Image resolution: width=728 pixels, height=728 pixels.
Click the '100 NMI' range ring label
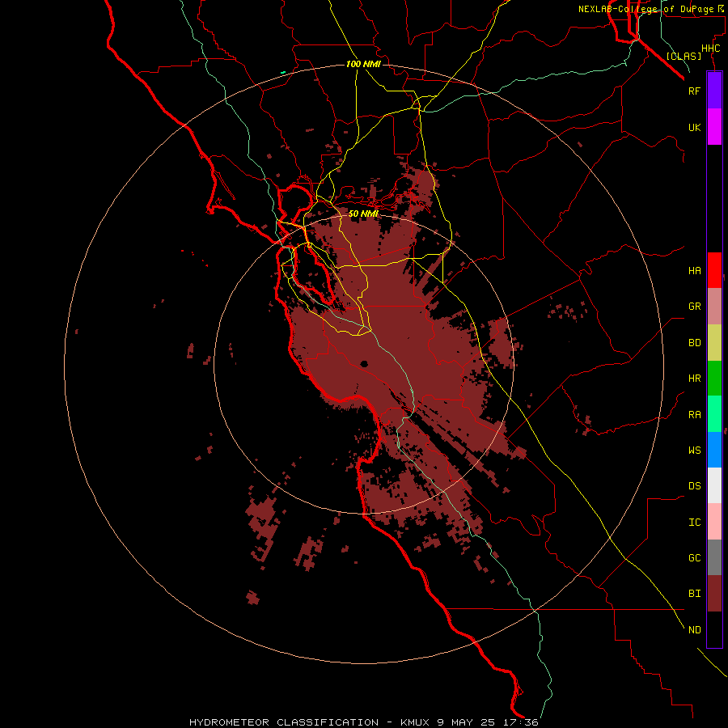[363, 64]
